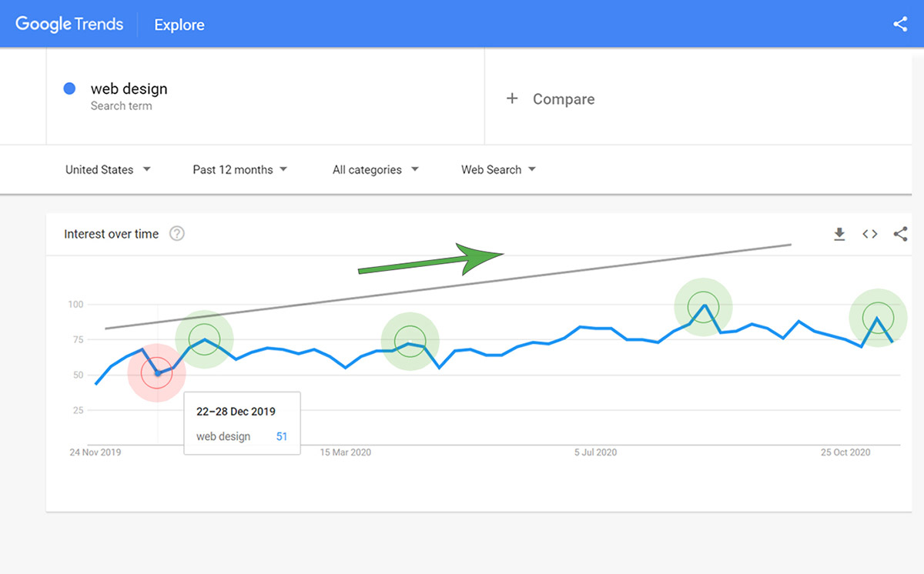Click the 25 y-axis label
The width and height of the screenshot is (924, 574).
click(77, 411)
